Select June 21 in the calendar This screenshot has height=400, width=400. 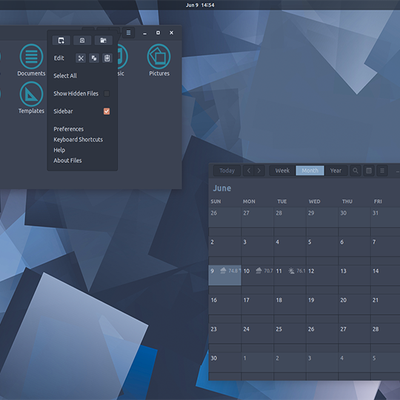click(x=386, y=304)
